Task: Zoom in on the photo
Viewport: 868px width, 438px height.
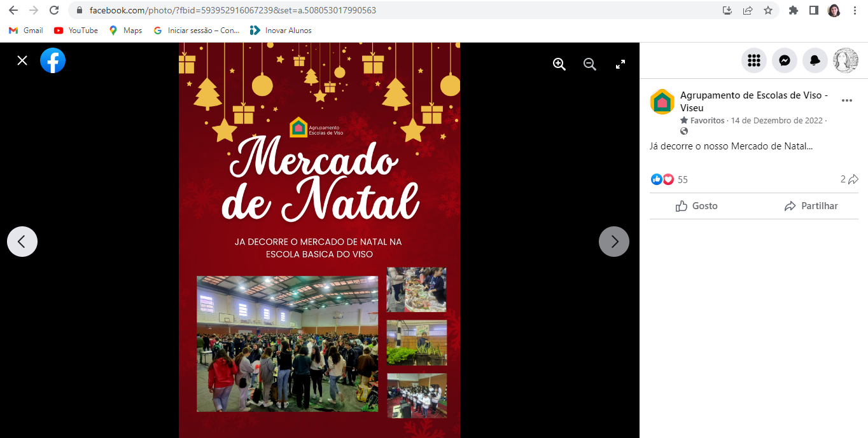Action: click(559, 64)
